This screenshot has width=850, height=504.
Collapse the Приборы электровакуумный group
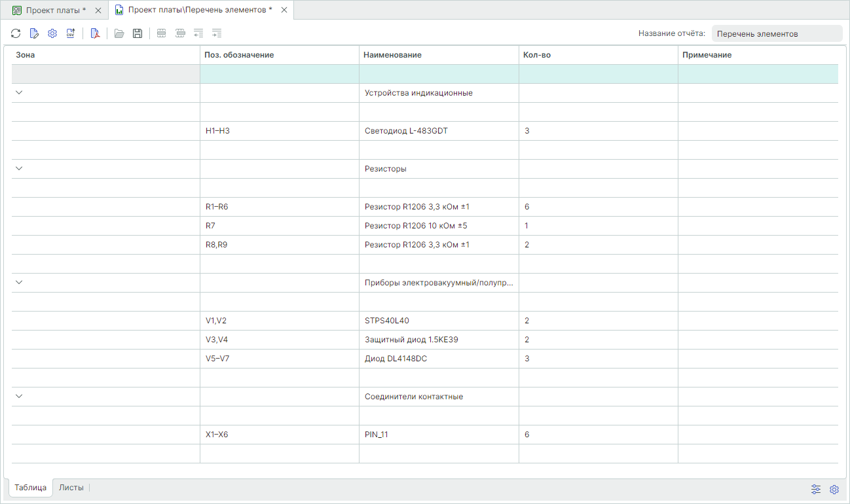coord(19,283)
